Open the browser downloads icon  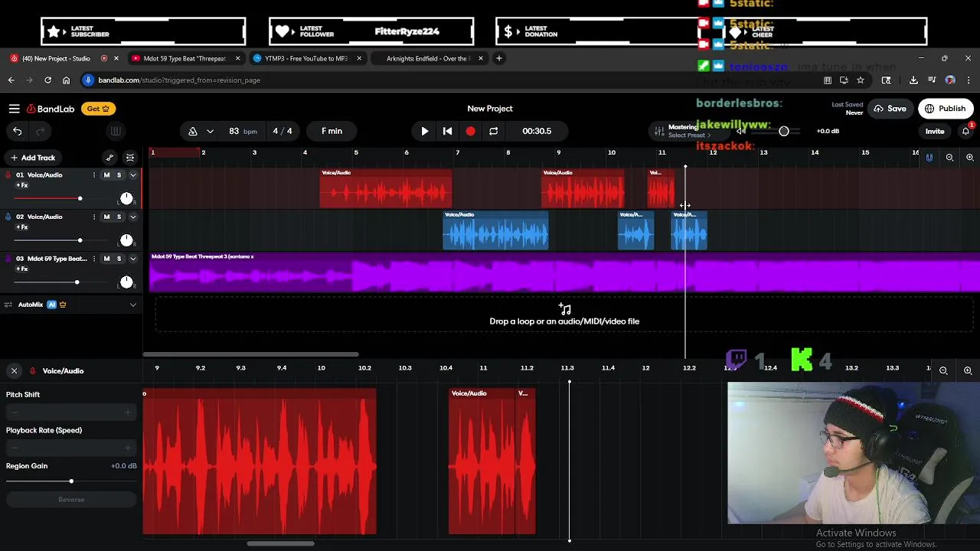click(913, 80)
